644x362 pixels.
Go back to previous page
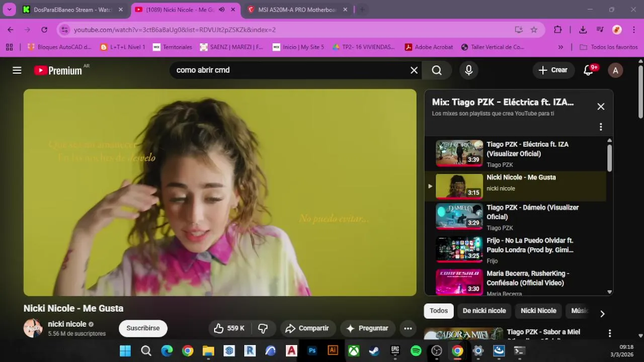11,30
